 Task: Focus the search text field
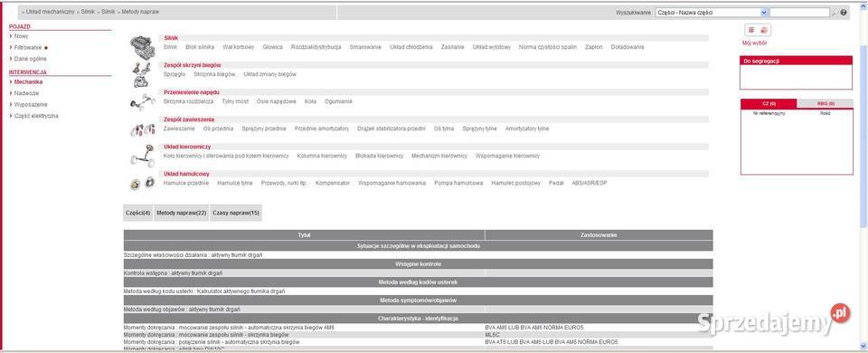[799, 12]
